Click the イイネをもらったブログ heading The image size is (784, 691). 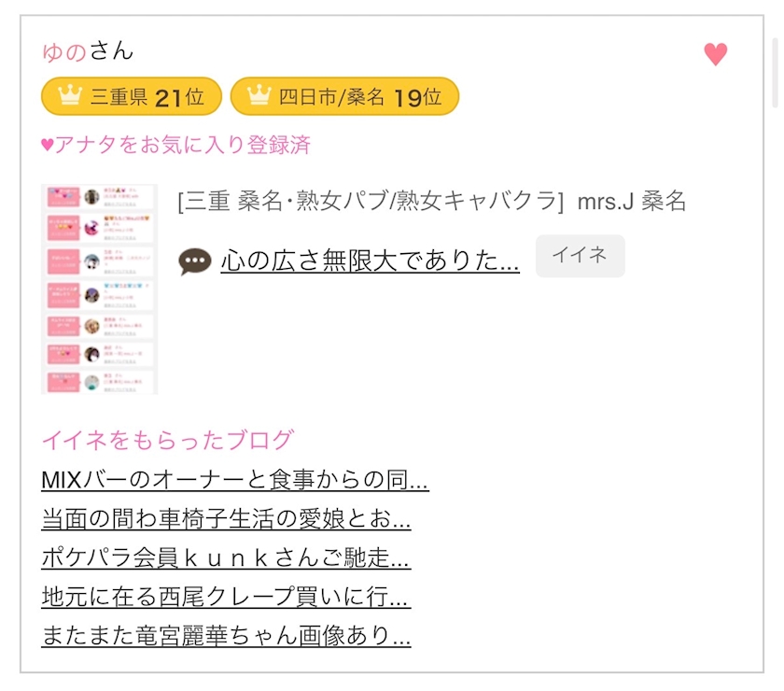coord(168,440)
